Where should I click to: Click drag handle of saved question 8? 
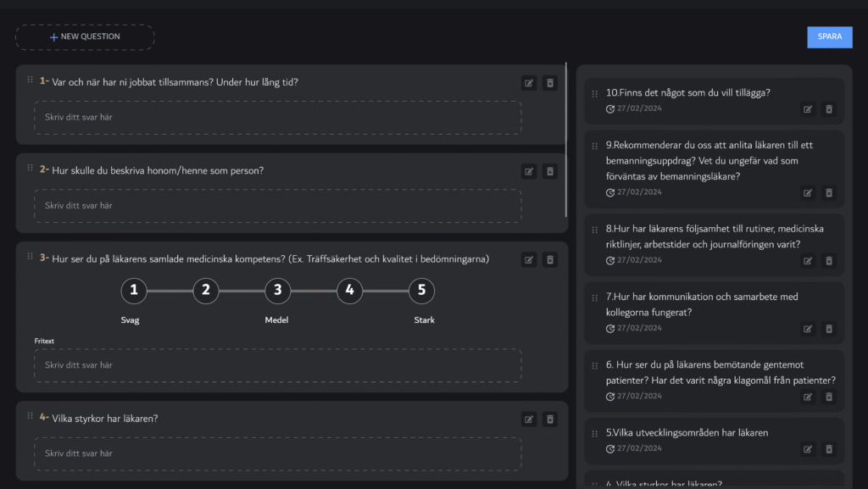[594, 229]
